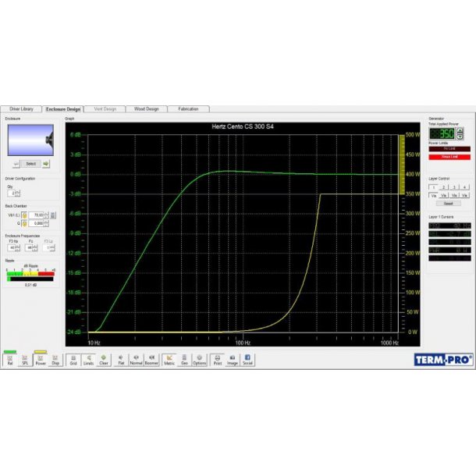The image size is (476, 476).
Task: Open the Geo toolbar button
Action: click(184, 360)
